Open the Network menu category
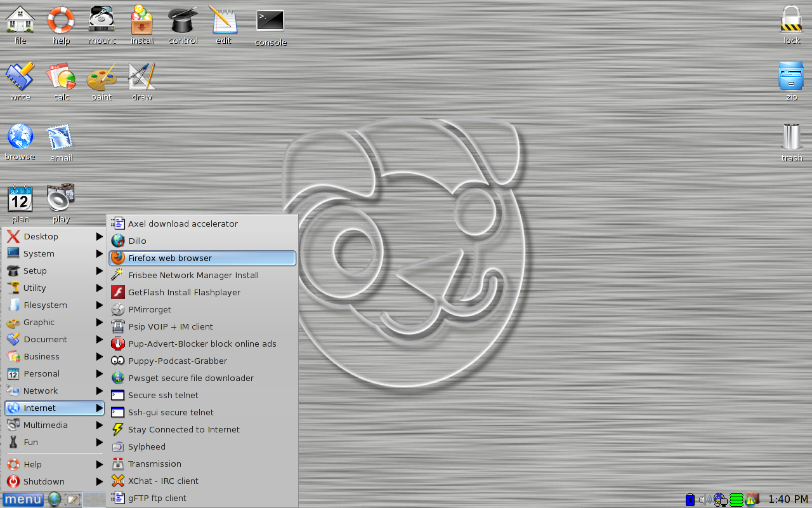812x508 pixels. (54, 391)
